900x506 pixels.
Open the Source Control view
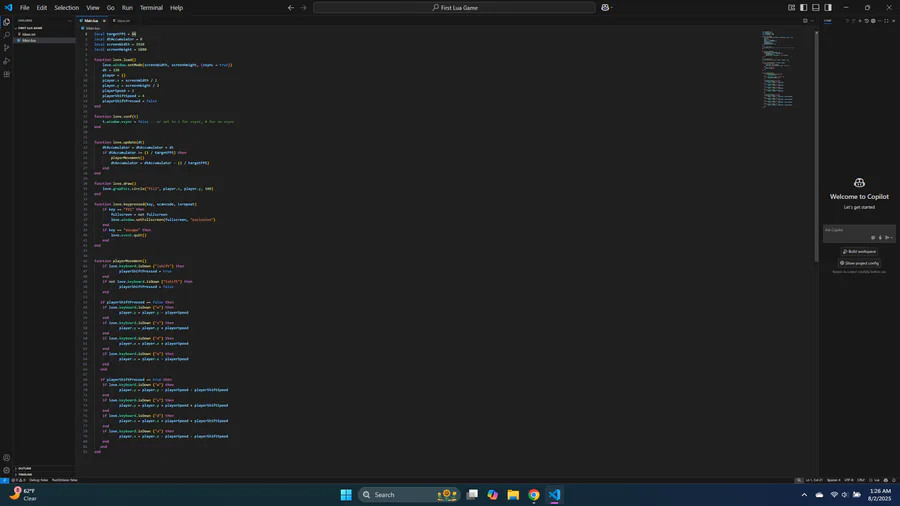6,48
